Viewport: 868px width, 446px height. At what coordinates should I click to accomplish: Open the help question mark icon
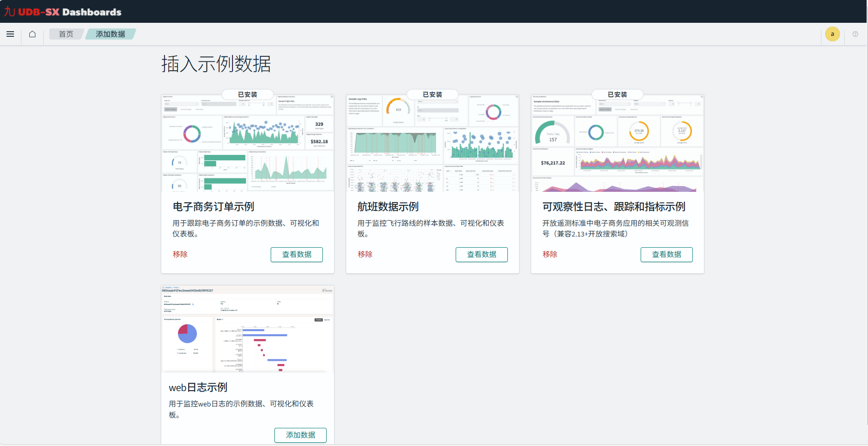coord(855,34)
